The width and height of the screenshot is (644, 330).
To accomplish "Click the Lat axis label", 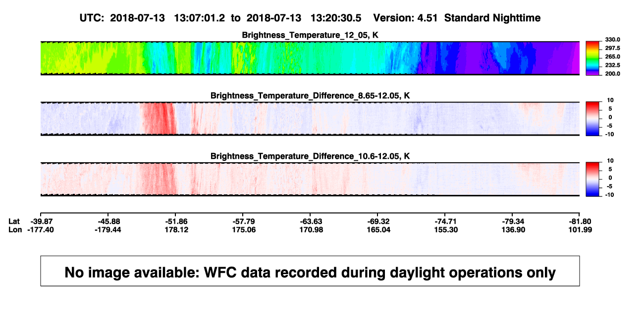I will [x=14, y=221].
